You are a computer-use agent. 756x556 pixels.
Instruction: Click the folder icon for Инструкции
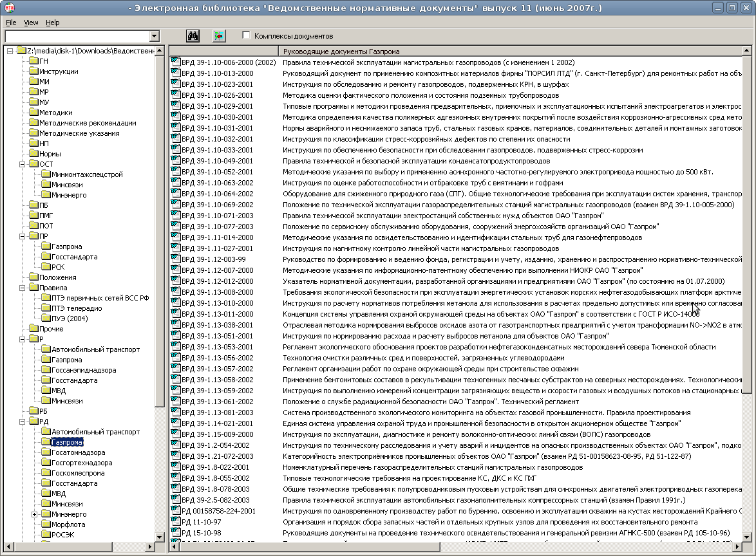pyautogui.click(x=33, y=71)
